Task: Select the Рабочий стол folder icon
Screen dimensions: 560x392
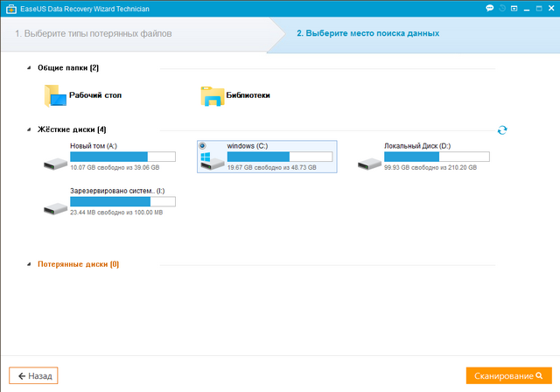Action: click(x=55, y=95)
